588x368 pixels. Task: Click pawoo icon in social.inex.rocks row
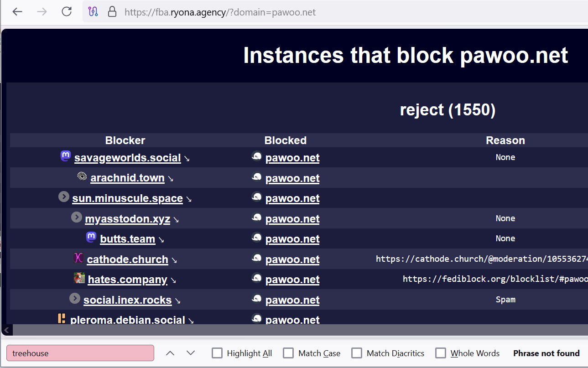point(257,298)
